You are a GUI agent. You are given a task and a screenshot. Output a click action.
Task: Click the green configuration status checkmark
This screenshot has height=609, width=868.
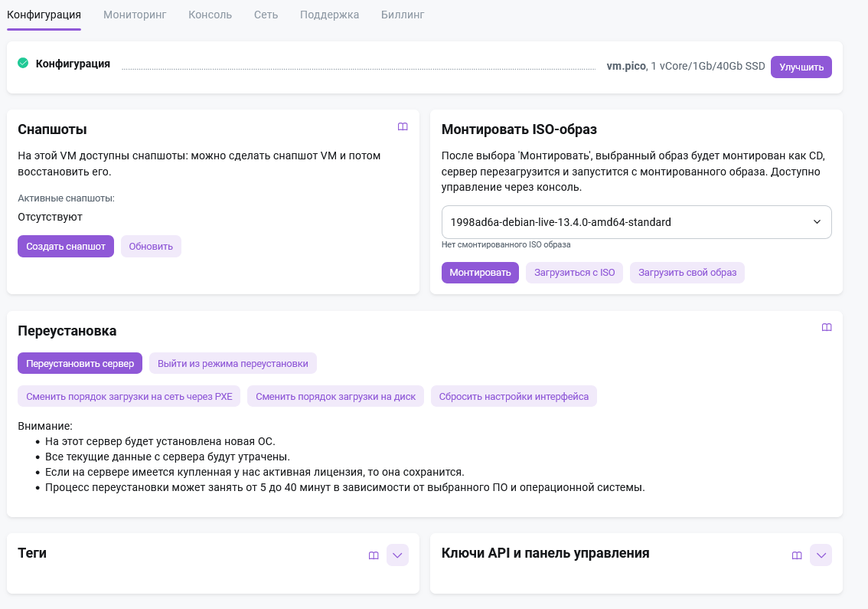tap(23, 64)
